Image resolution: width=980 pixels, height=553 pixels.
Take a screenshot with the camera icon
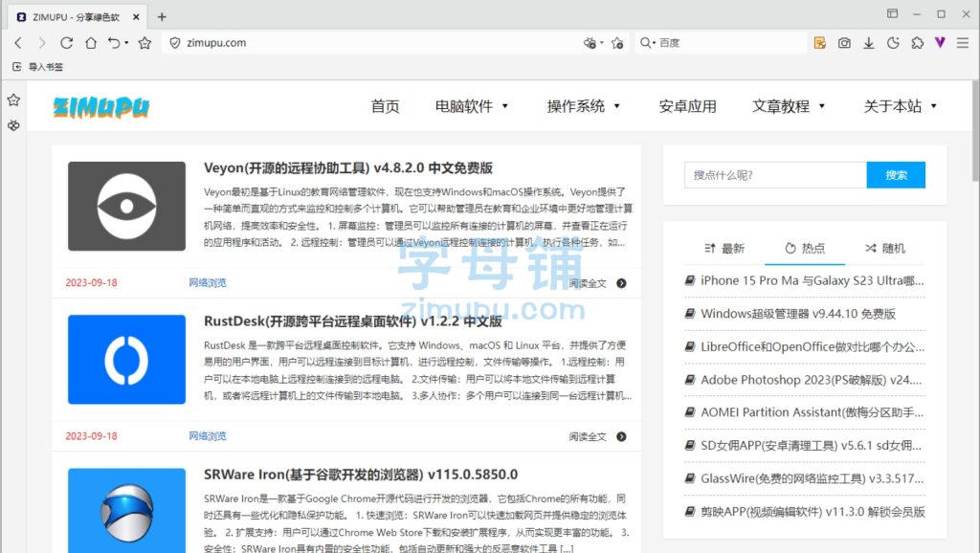click(x=844, y=42)
